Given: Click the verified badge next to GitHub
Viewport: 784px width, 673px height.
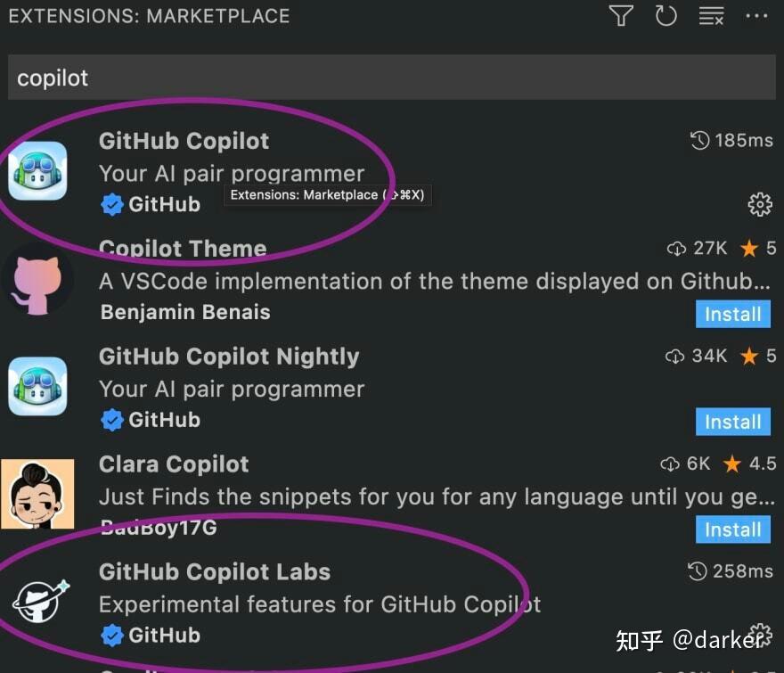Looking at the screenshot, I should 112,204.
